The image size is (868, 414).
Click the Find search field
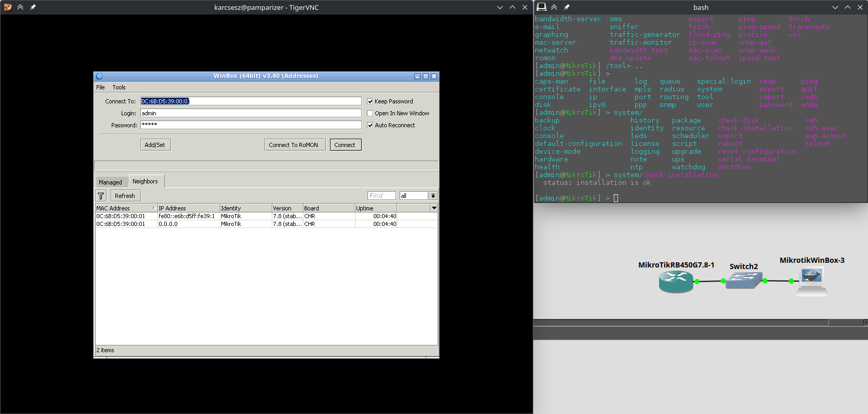(382, 196)
